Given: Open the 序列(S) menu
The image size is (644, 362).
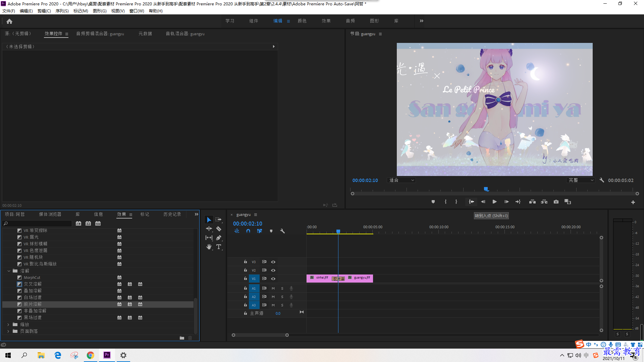Looking at the screenshot, I should point(62,11).
